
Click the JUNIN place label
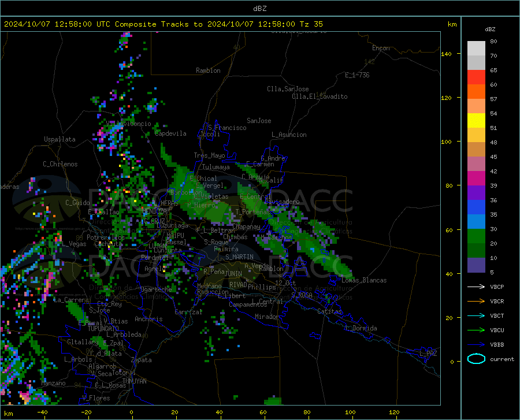[233, 274]
